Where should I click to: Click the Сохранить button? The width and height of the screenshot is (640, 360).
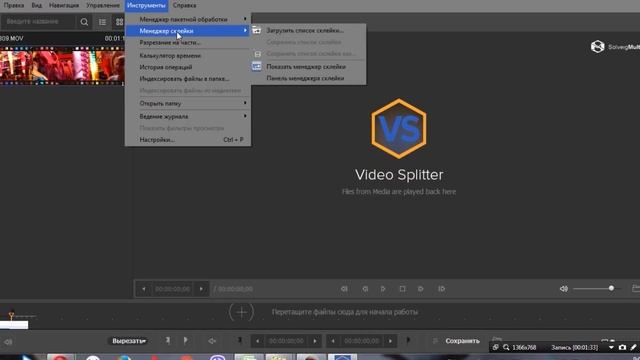(x=462, y=341)
